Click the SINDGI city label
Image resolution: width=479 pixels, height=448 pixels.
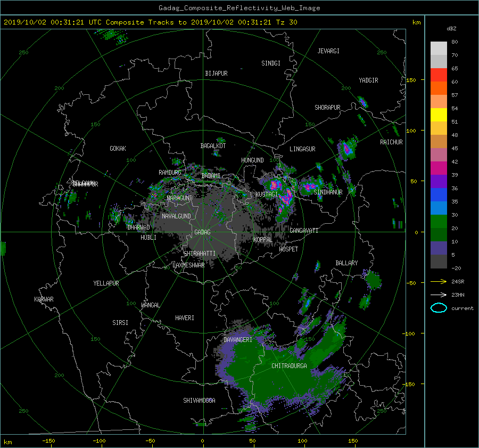(271, 63)
